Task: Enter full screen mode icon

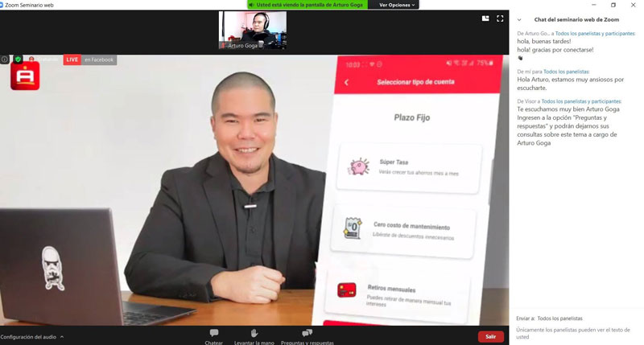Action: coord(500,18)
